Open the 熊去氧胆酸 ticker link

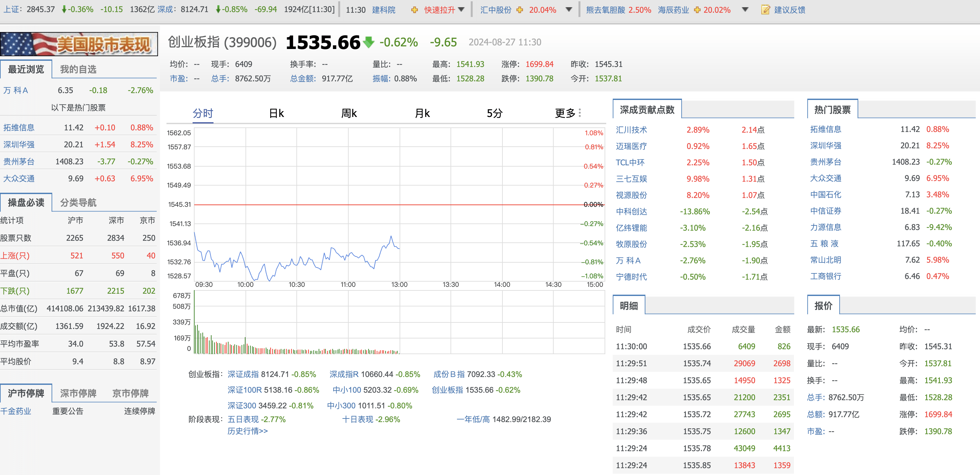coord(605,10)
